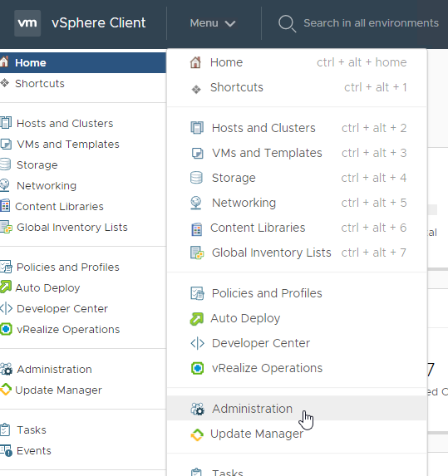Click Content Libraries icon in sidebar

point(5,206)
